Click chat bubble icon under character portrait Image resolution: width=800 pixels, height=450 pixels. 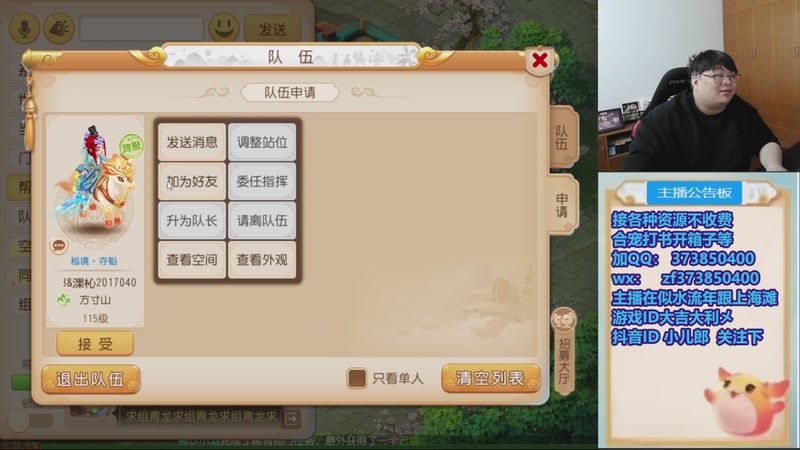click(x=59, y=246)
